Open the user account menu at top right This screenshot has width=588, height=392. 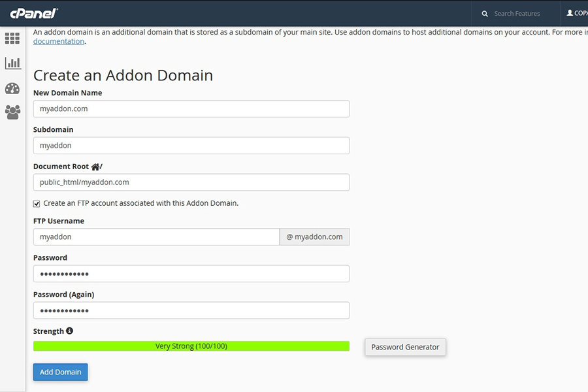click(576, 13)
